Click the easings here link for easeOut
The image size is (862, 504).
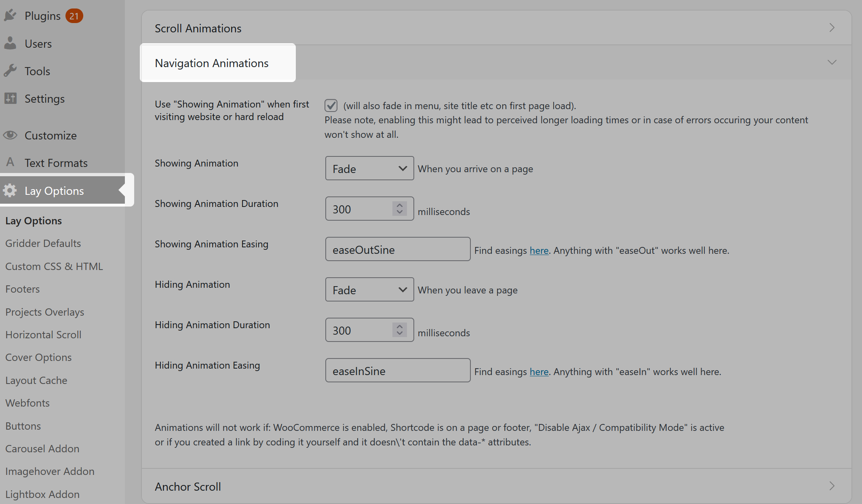pyautogui.click(x=539, y=250)
